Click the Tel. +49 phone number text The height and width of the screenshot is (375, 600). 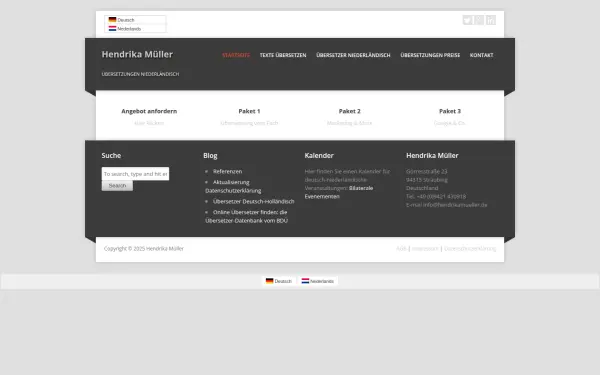[x=436, y=196]
